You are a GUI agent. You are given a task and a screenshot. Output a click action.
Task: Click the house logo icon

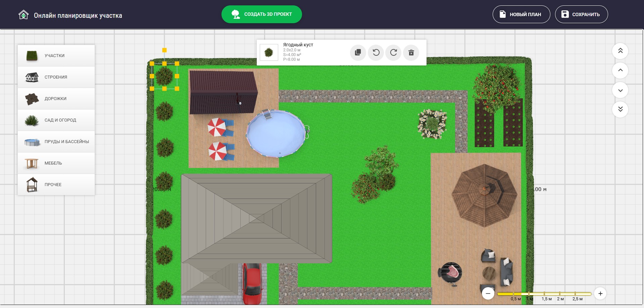pos(23,15)
